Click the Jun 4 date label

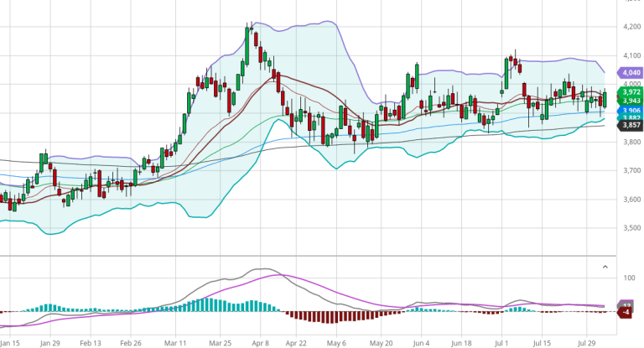(421, 343)
